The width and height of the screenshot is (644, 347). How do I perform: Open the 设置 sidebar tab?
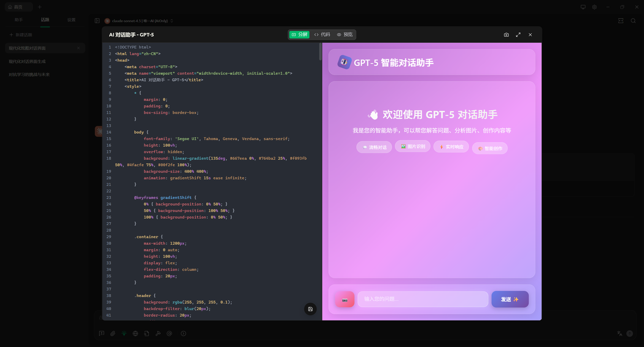pyautogui.click(x=71, y=20)
